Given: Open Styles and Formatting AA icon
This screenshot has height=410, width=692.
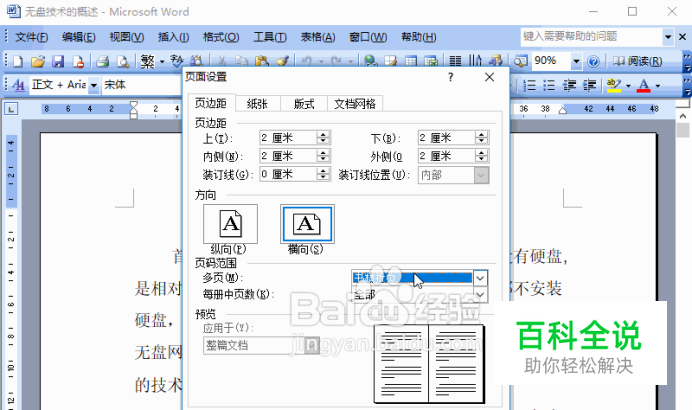Looking at the screenshot, I should point(19,84).
